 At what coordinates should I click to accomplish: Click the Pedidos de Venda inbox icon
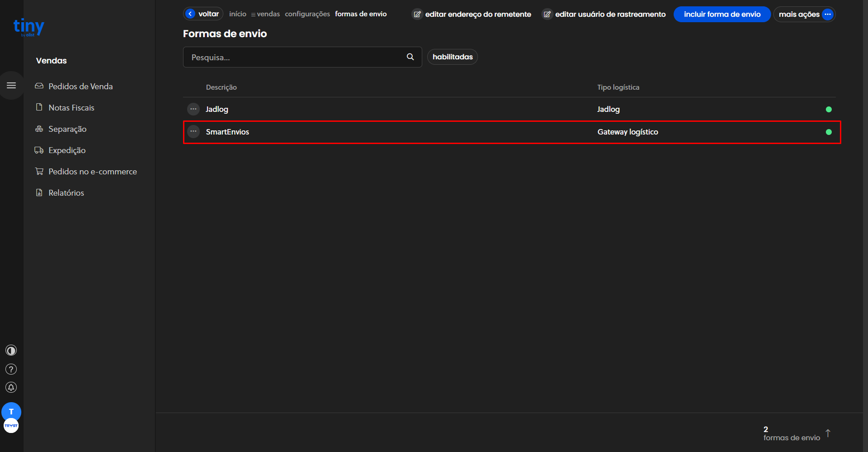pos(39,86)
